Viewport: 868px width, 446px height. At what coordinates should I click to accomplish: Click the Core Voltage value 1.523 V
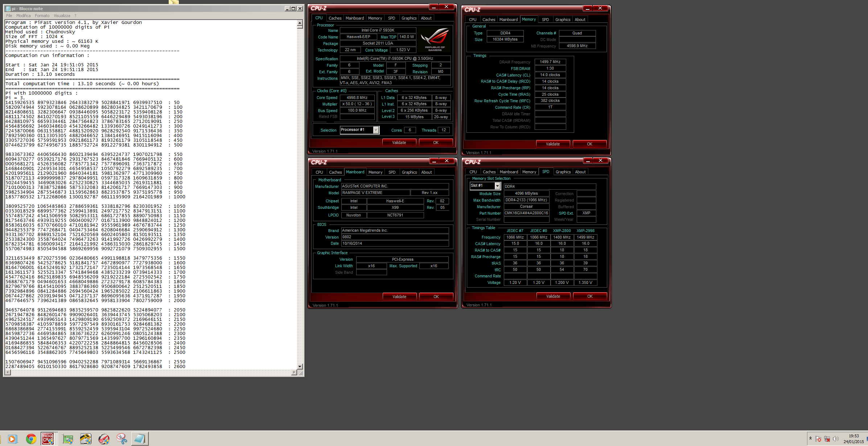pyautogui.click(x=403, y=50)
